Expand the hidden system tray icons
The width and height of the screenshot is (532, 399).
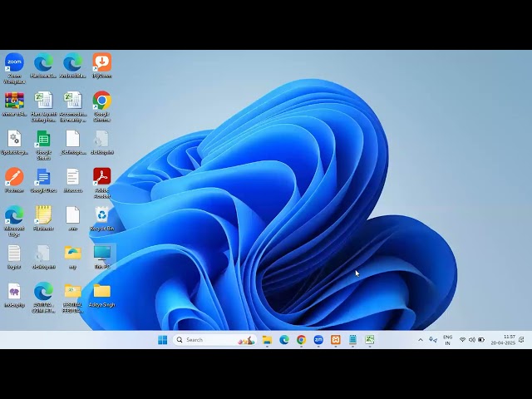pyautogui.click(x=421, y=340)
